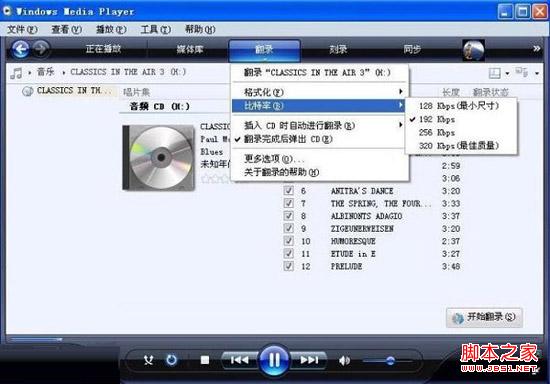
Task: Expand the 比特率 submenu
Action: [x=319, y=105]
